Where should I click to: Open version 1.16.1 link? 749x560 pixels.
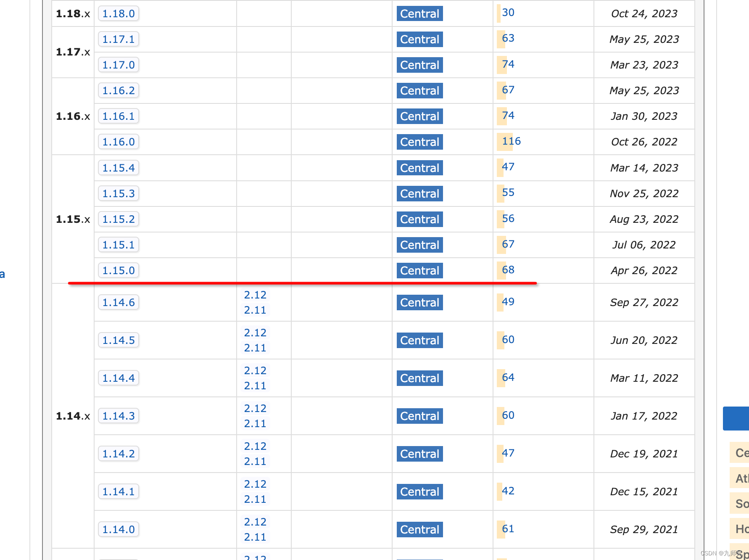(119, 116)
